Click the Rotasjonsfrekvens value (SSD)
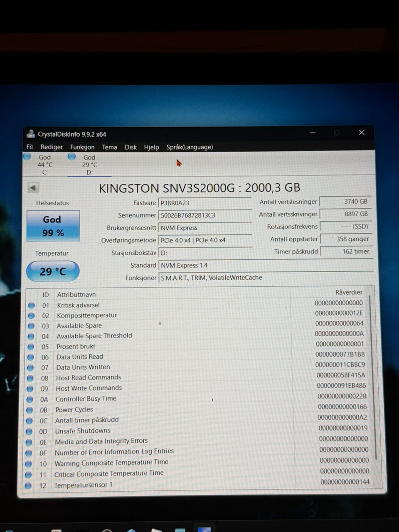This screenshot has width=399, height=532. pos(345,227)
